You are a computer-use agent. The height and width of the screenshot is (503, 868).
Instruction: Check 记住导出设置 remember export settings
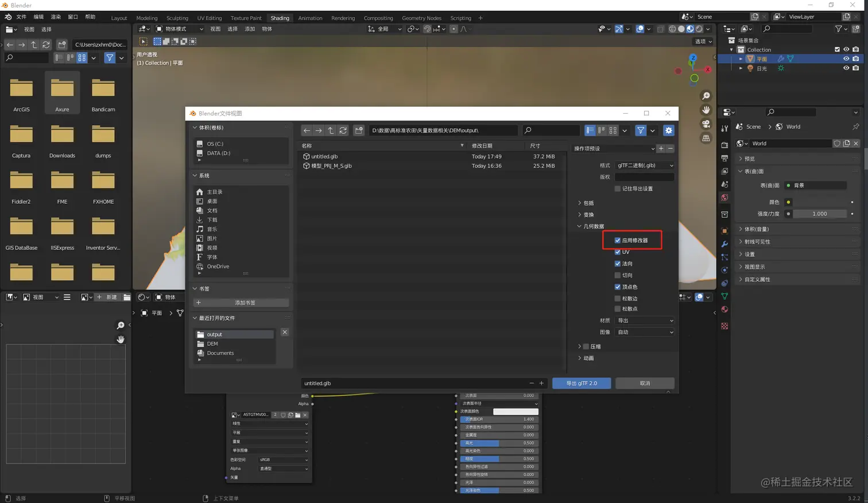click(x=618, y=188)
